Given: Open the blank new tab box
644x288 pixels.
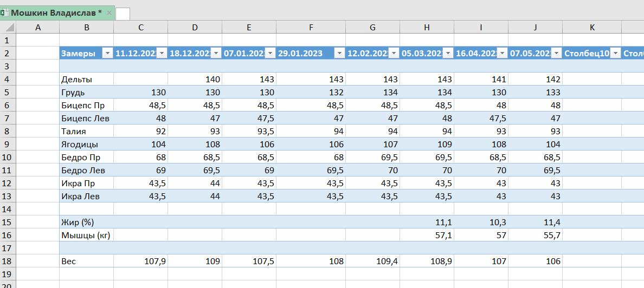Looking at the screenshot, I should (123, 14).
